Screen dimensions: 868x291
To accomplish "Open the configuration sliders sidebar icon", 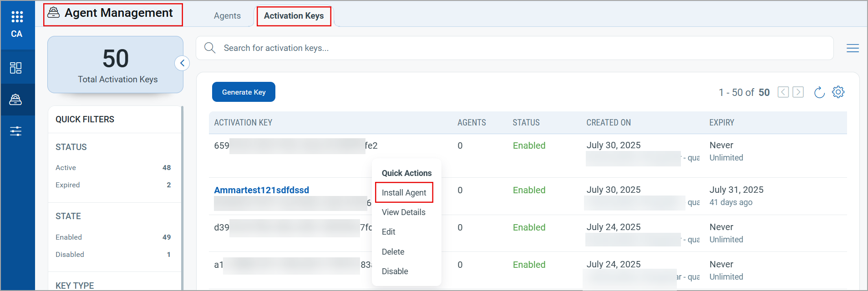I will pos(16,131).
